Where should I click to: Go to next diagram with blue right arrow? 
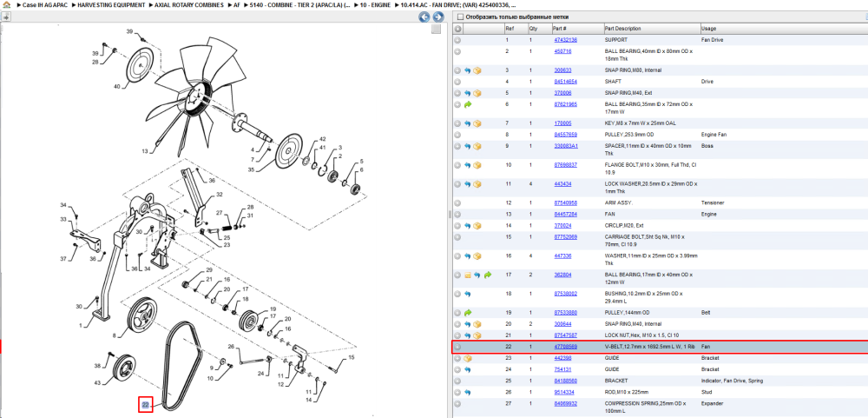[x=437, y=17]
